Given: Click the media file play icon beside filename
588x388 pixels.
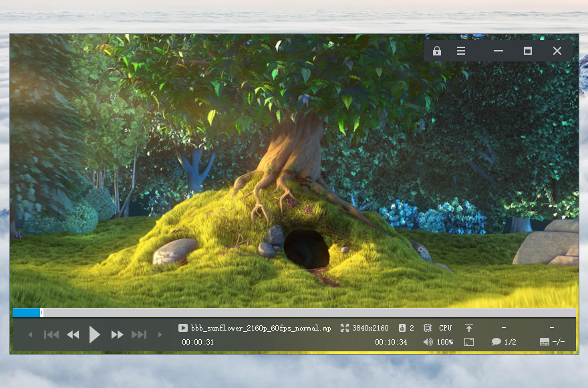Looking at the screenshot, I should pyautogui.click(x=182, y=328).
